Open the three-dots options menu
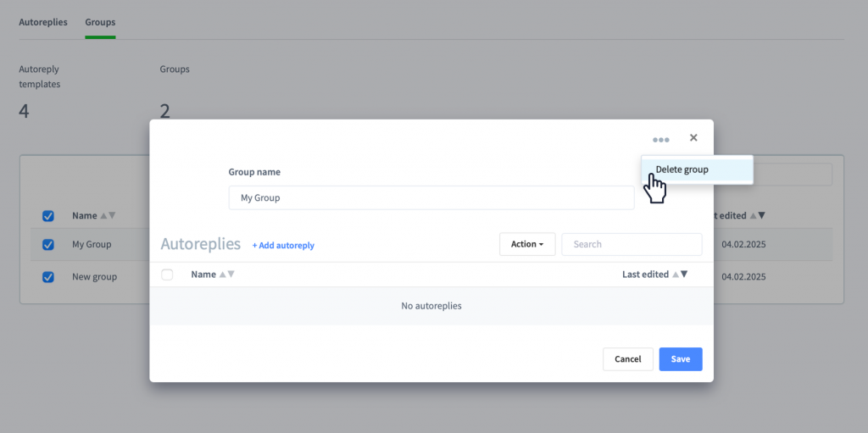The image size is (868, 433). pyautogui.click(x=660, y=140)
